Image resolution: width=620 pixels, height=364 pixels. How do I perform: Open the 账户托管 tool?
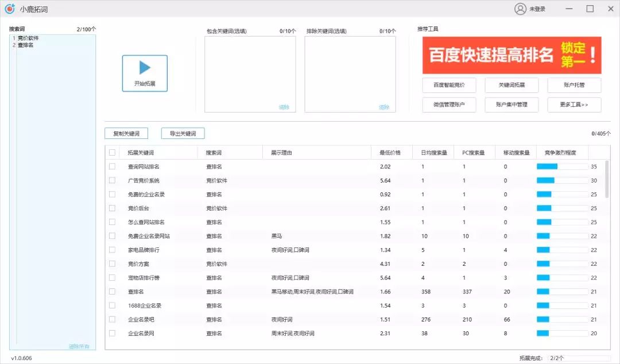tap(574, 84)
